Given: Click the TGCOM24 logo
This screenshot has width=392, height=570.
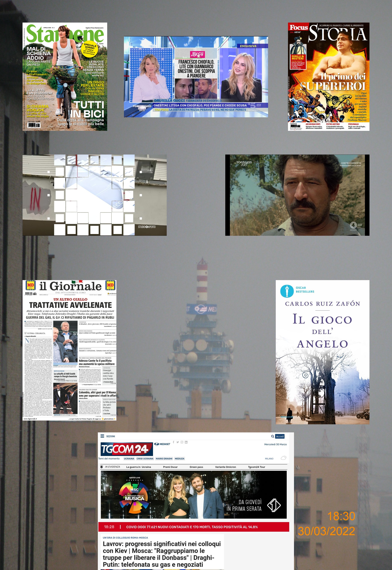Looking at the screenshot, I should click(x=126, y=449).
